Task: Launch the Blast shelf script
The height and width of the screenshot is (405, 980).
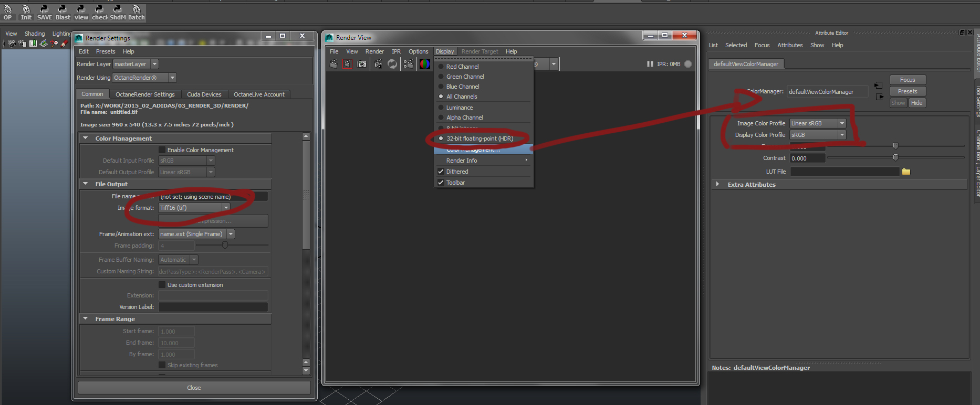Action: (62, 13)
